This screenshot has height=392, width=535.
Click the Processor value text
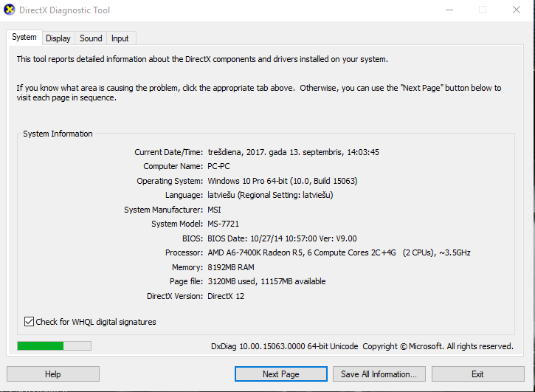click(339, 252)
